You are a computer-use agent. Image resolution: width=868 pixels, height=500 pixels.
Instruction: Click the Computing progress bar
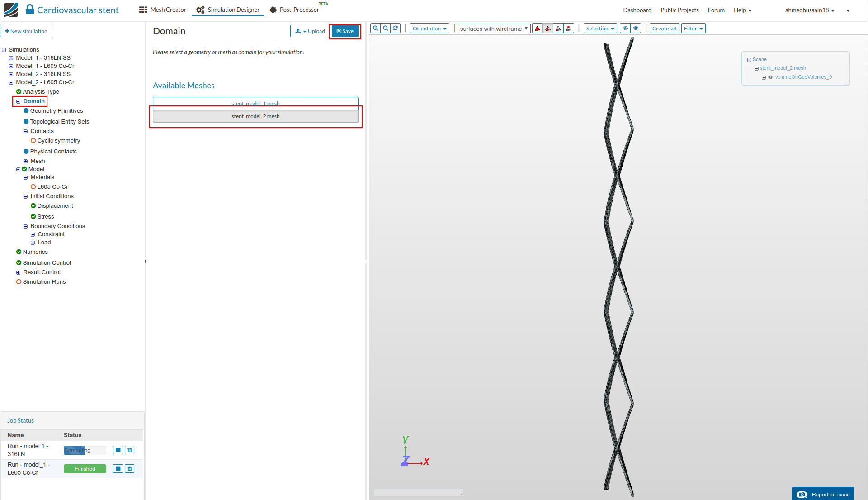(x=85, y=450)
